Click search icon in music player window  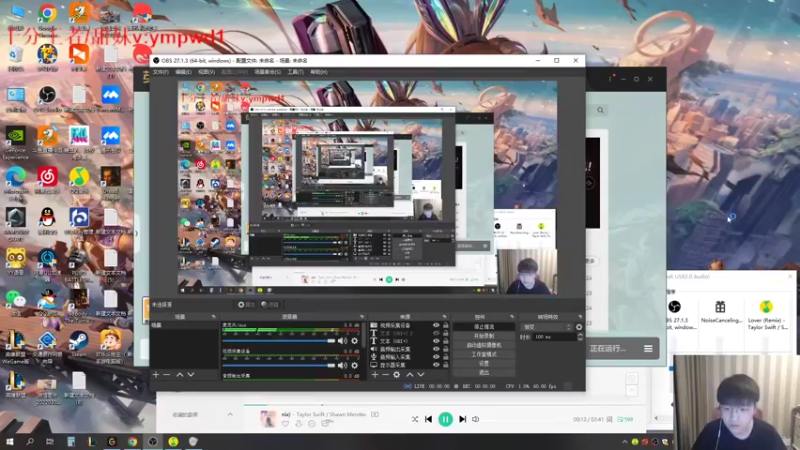pyautogui.click(x=601, y=110)
